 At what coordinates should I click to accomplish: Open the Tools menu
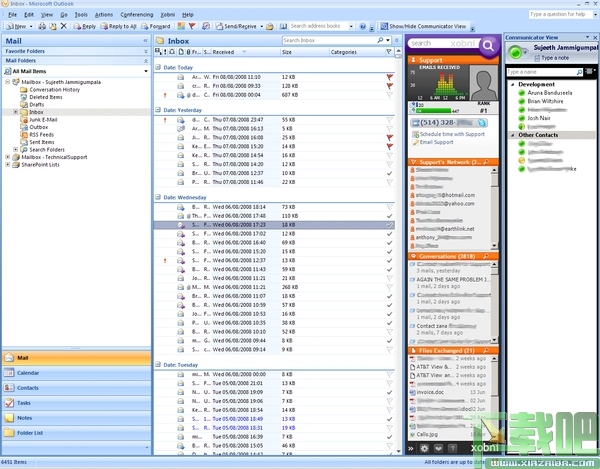click(81, 15)
